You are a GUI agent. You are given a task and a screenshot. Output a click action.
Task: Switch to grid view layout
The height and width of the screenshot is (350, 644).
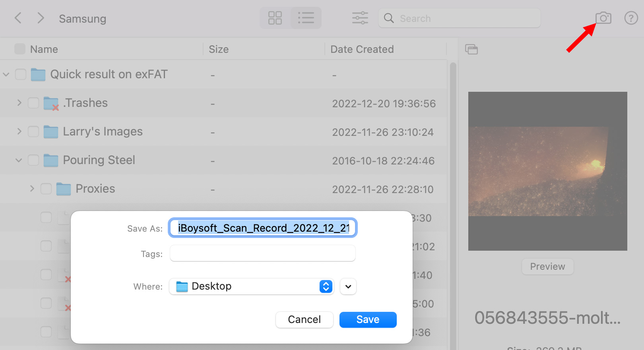pos(275,18)
